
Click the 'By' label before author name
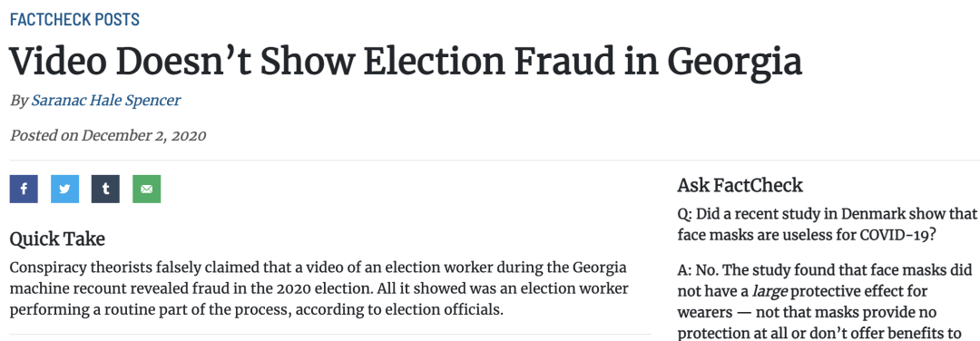pyautogui.click(x=19, y=100)
